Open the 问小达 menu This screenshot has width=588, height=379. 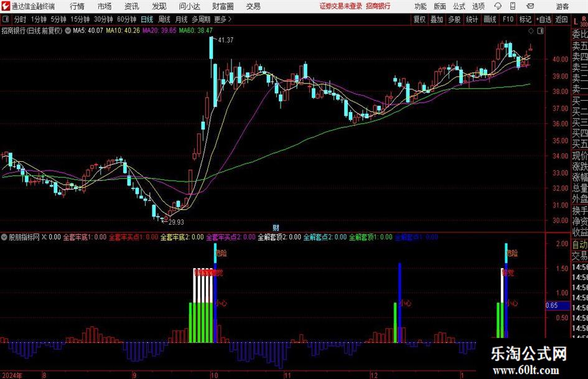(189, 6)
